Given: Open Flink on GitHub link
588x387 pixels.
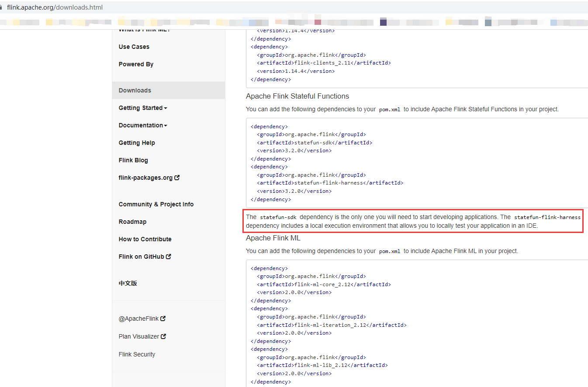Looking at the screenshot, I should pyautogui.click(x=145, y=257).
